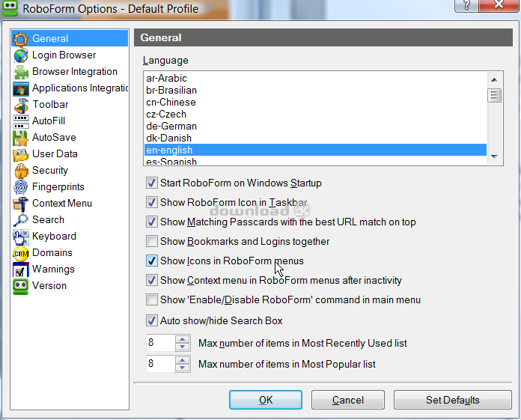Select de-German language
The image size is (521, 420).
(315, 126)
